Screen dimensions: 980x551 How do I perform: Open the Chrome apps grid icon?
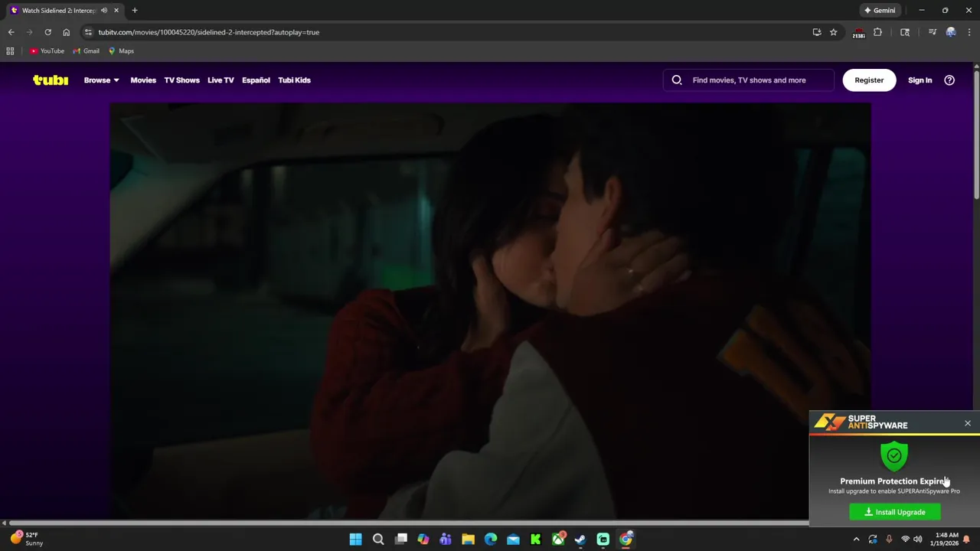[x=10, y=51]
